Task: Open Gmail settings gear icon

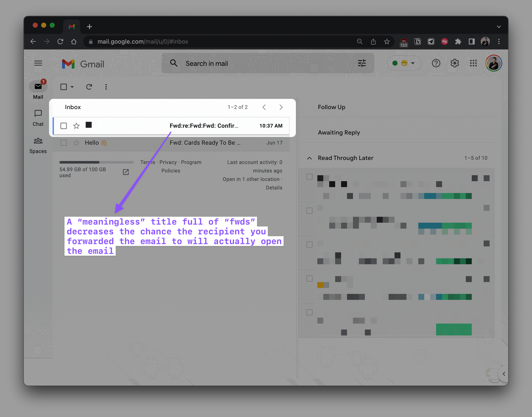Action: pos(455,63)
